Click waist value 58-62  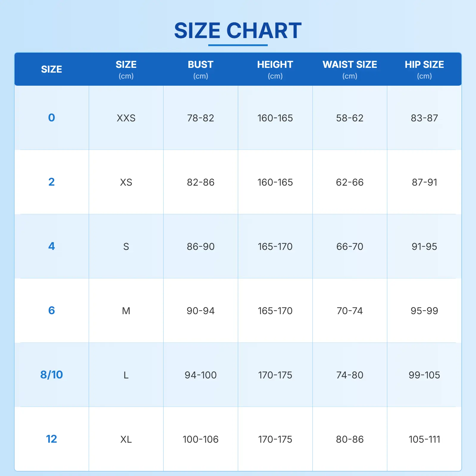click(x=350, y=118)
